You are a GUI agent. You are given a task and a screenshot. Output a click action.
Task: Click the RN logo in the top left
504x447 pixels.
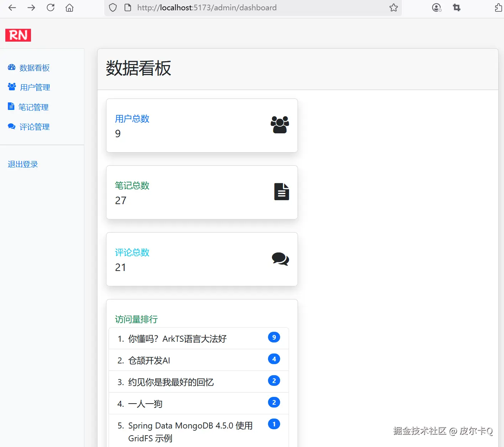[x=18, y=35]
